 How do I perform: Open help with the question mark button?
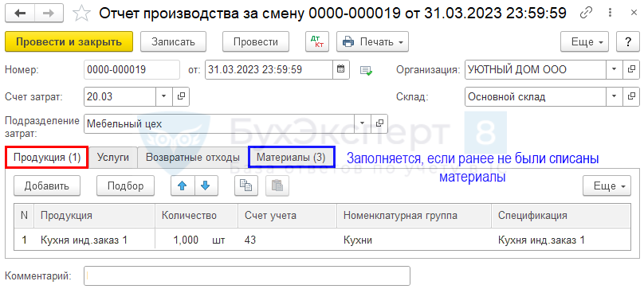pos(627,41)
